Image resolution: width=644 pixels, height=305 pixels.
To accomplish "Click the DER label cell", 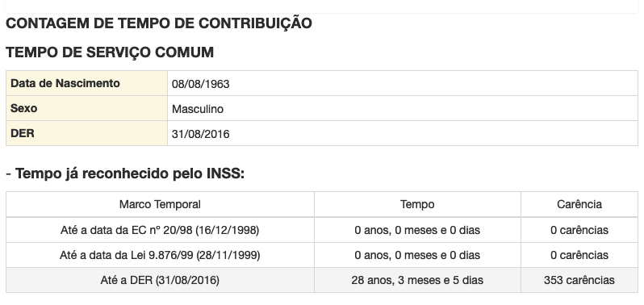I will (86, 133).
